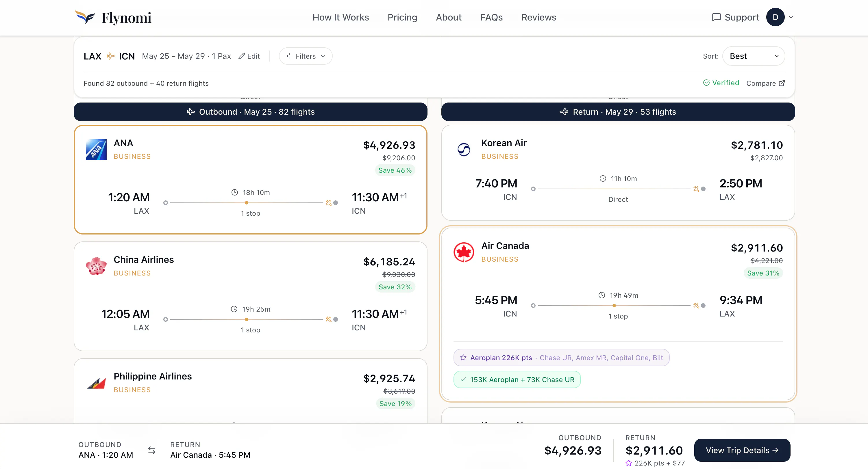The height and width of the screenshot is (469, 868).
Task: Click the swap arrows icon in bottom bar
Action: point(152,450)
